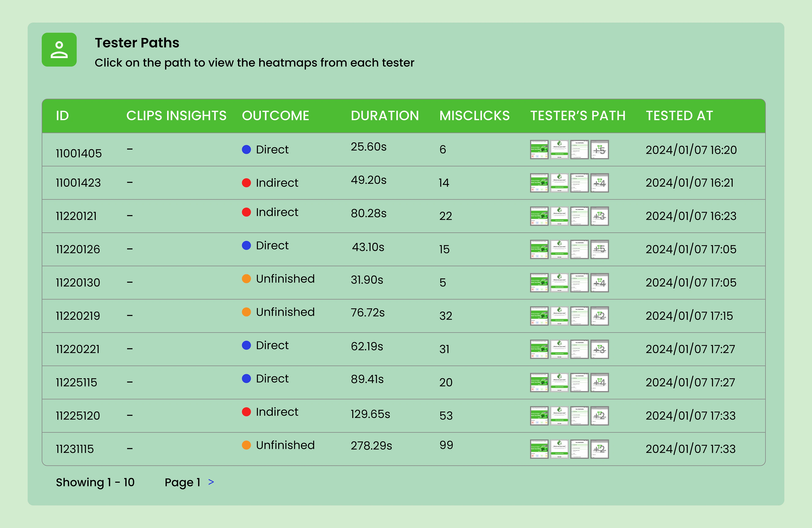Click the clips insights dash for 11220221
812x528 pixels.
tap(130, 349)
